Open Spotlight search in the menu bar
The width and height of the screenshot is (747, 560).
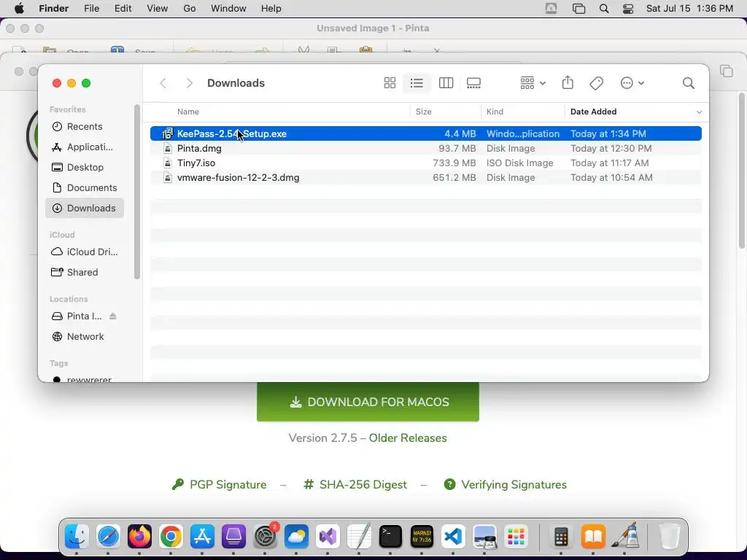(x=603, y=9)
